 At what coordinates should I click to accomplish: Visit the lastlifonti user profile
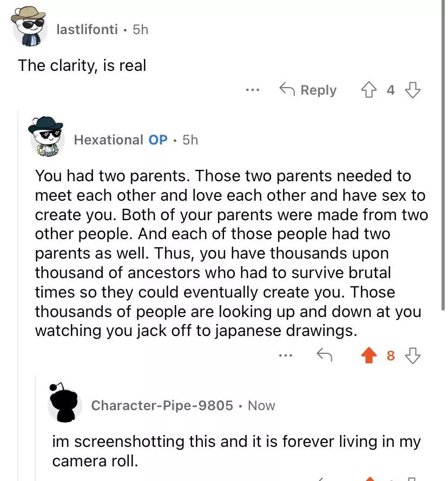pyautogui.click(x=87, y=29)
